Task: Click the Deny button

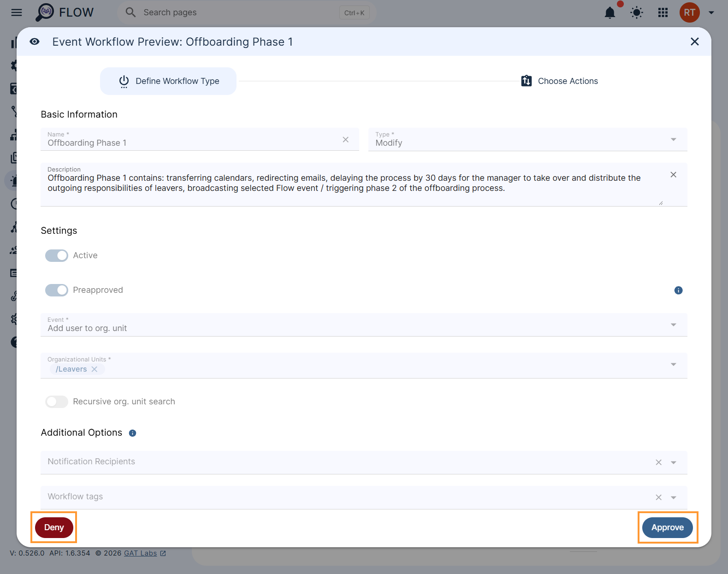Action: [x=54, y=527]
